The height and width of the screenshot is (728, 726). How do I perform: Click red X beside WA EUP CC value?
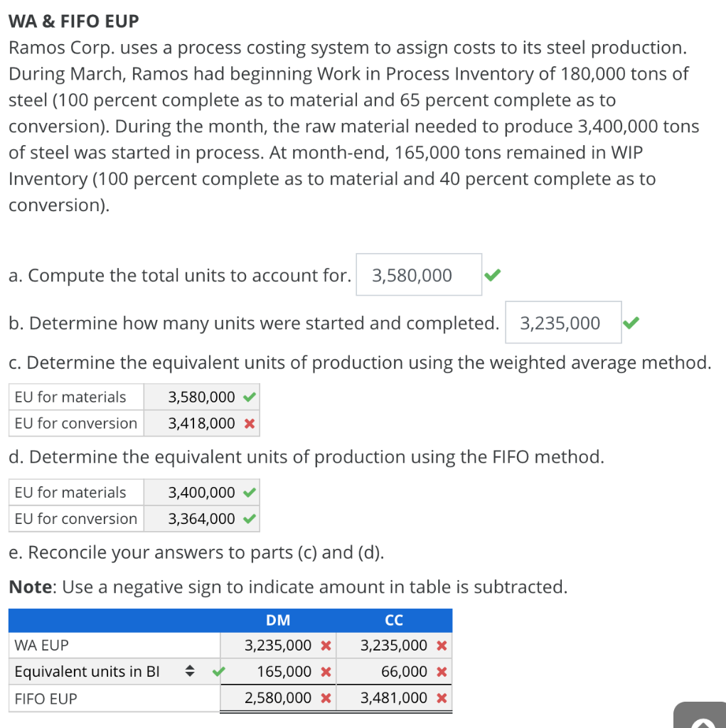click(x=443, y=646)
